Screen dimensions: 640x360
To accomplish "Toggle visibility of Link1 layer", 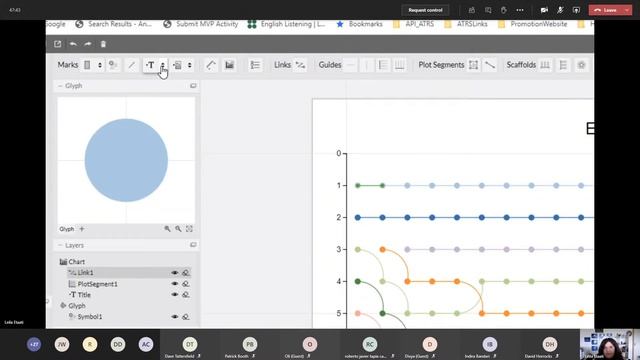I will [175, 273].
